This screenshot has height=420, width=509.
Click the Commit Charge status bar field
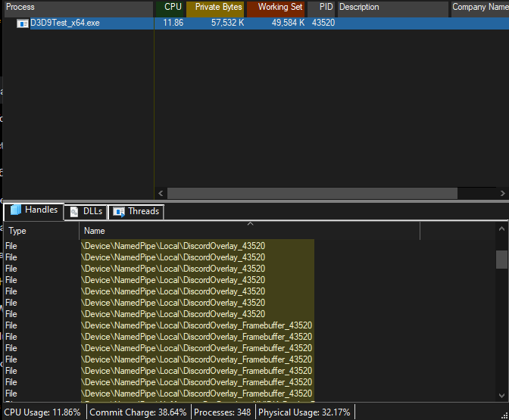138,412
